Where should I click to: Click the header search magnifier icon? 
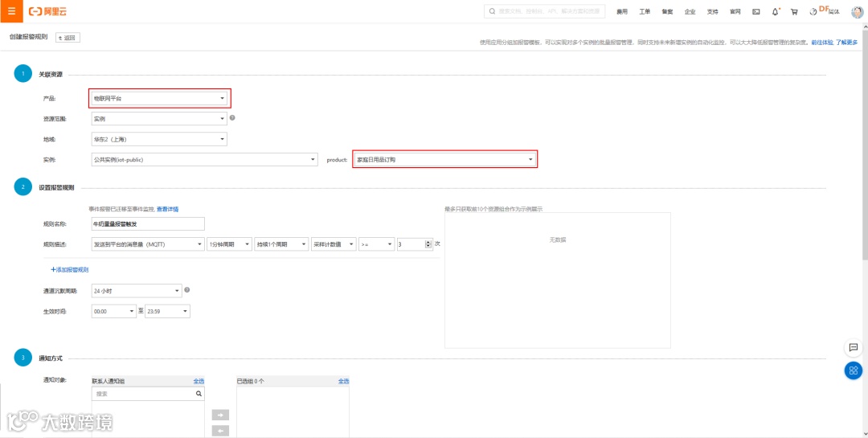click(x=492, y=11)
